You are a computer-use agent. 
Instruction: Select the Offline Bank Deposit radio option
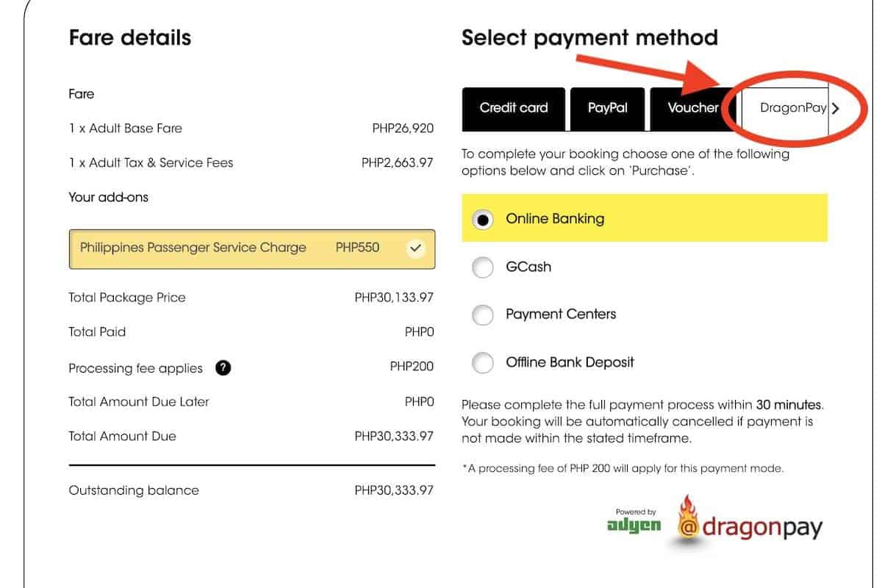click(483, 363)
